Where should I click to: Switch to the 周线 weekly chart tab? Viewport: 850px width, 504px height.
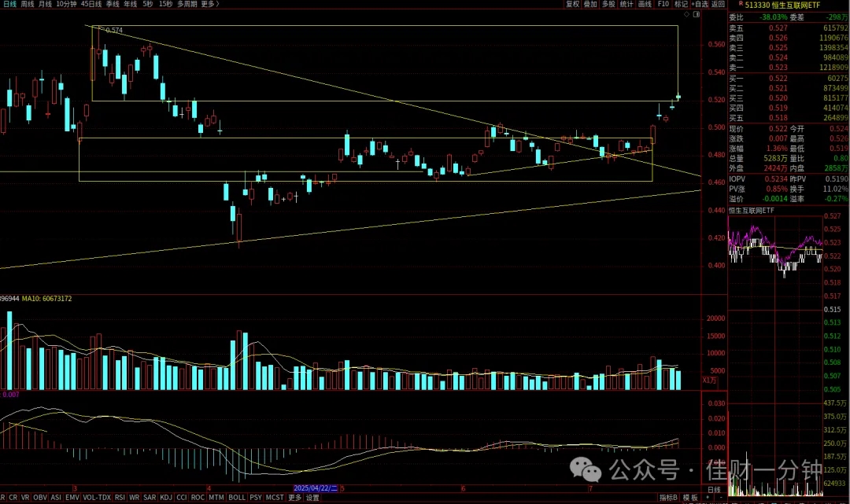(27, 4)
